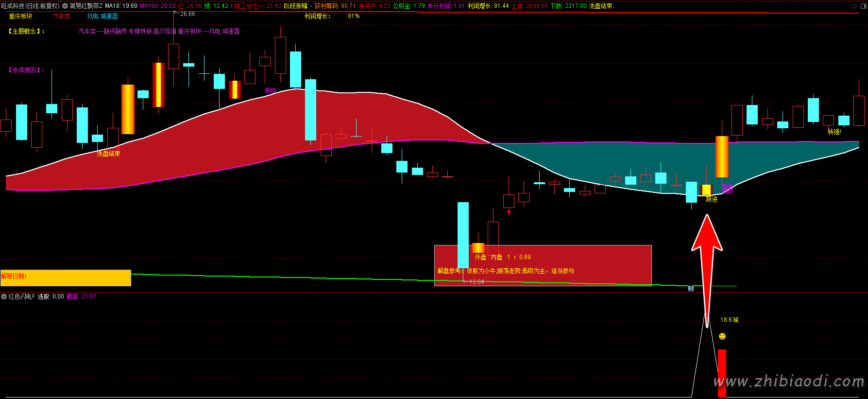Expand the 红色闪电F indicator dropdown

coord(4,296)
